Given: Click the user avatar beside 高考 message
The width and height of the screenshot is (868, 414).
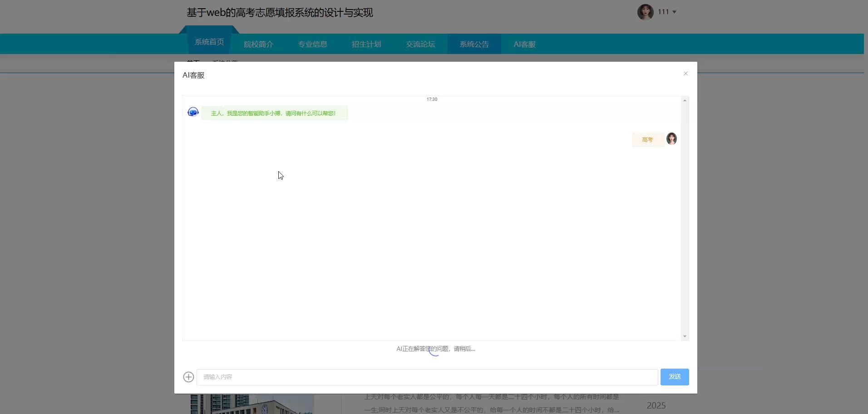Looking at the screenshot, I should tap(671, 138).
